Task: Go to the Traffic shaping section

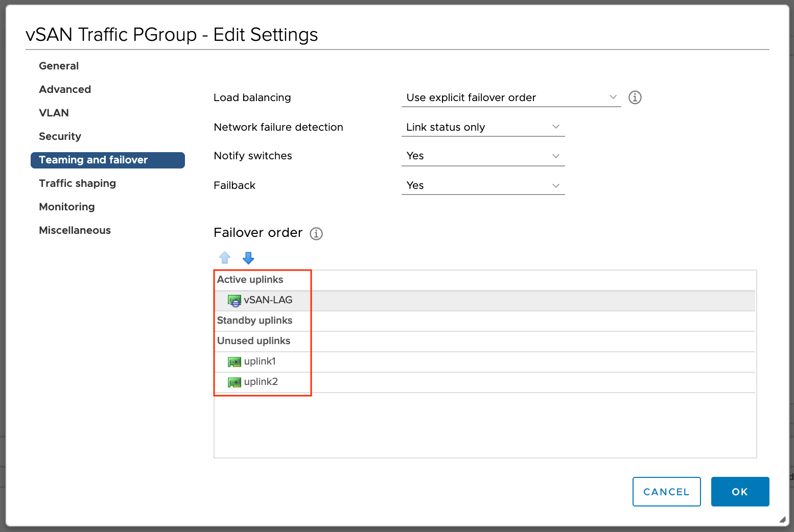Action: pyautogui.click(x=77, y=183)
